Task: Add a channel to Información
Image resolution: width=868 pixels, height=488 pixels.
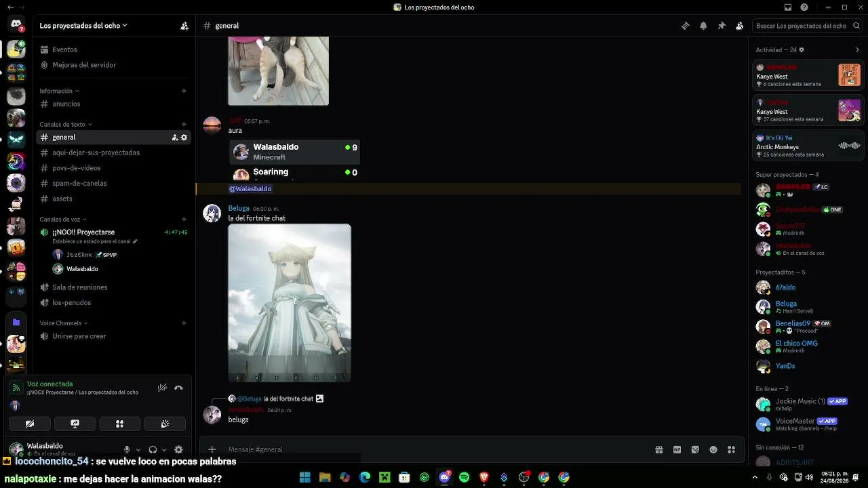Action: point(184,91)
